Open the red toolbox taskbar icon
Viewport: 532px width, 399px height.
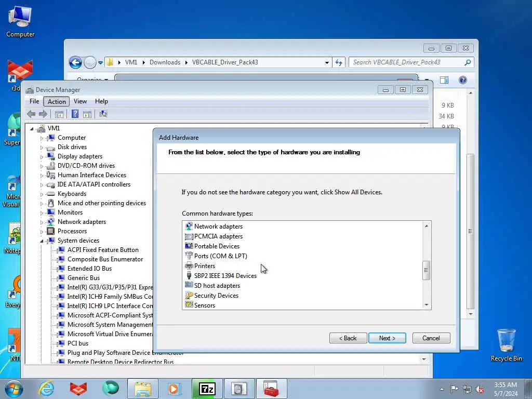(271, 389)
